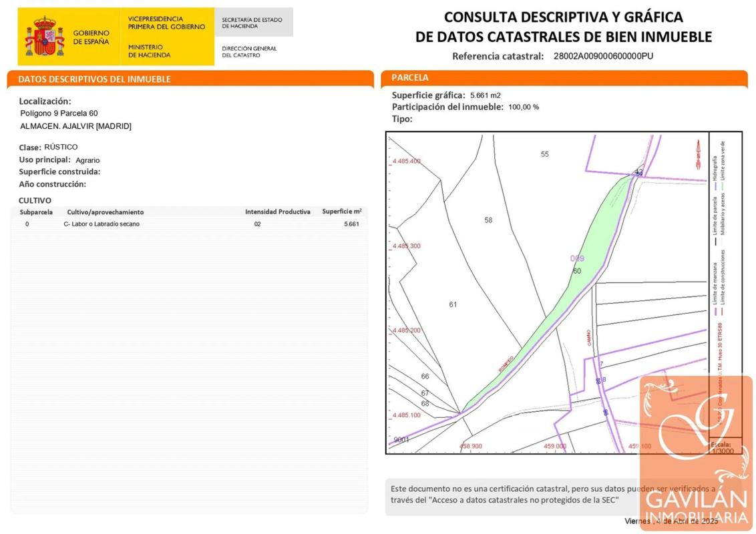Click parcel 55 label on the map
756x534 pixels.
[x=544, y=154]
